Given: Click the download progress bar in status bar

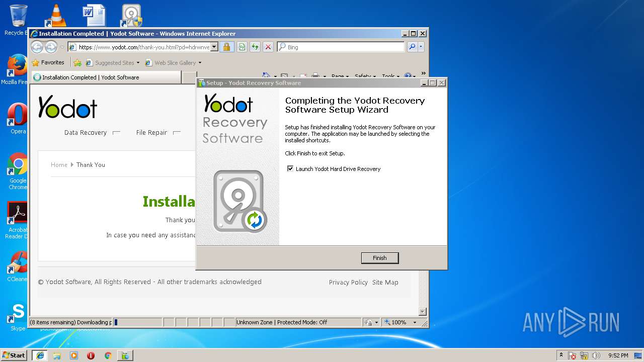Looking at the screenshot, I should pyautogui.click(x=137, y=322).
